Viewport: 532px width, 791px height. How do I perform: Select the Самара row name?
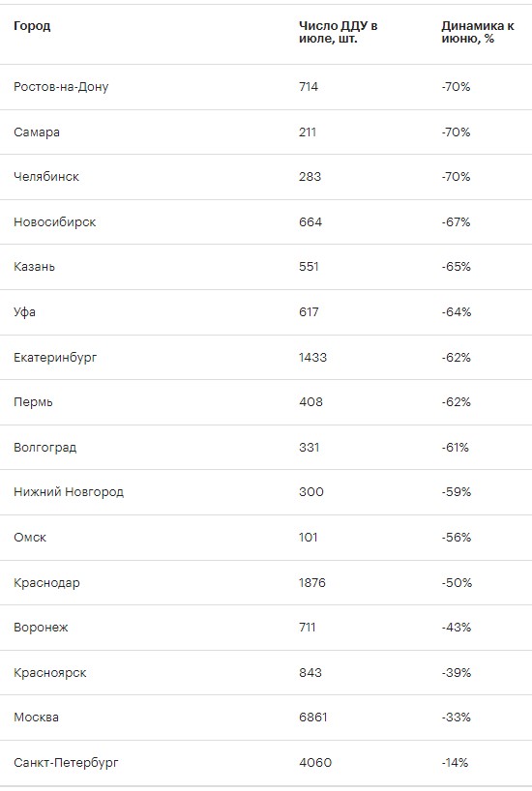point(37,132)
